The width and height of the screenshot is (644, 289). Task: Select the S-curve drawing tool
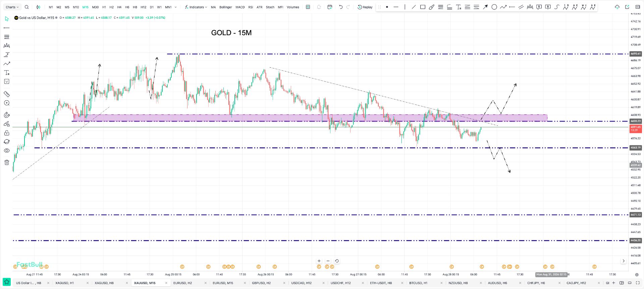pyautogui.click(x=557, y=7)
